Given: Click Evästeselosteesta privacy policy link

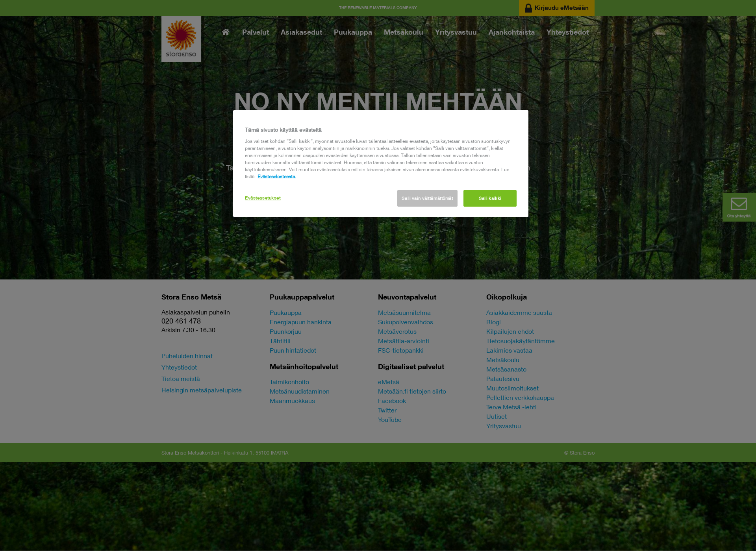Looking at the screenshot, I should (x=276, y=177).
